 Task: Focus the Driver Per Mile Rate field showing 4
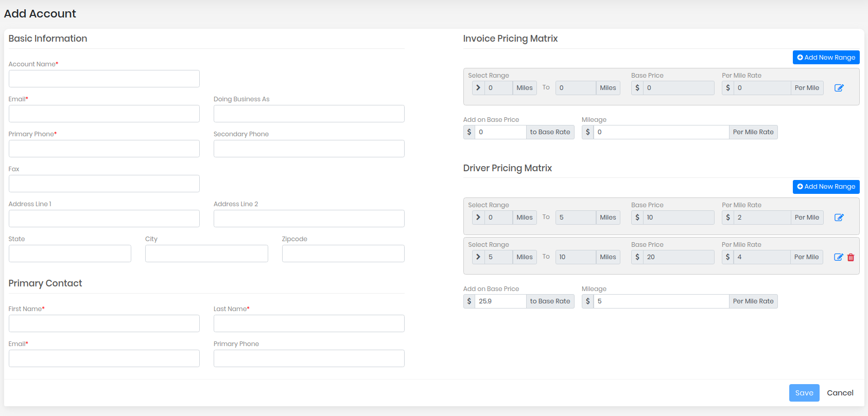[762, 257]
